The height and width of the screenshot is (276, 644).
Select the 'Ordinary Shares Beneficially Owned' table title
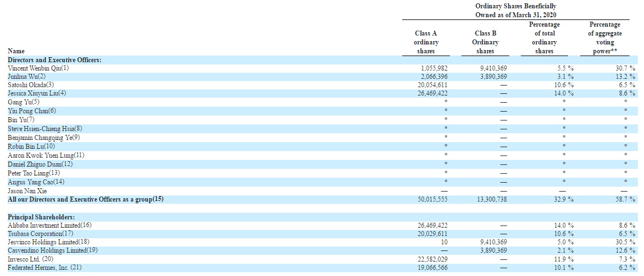516,10
